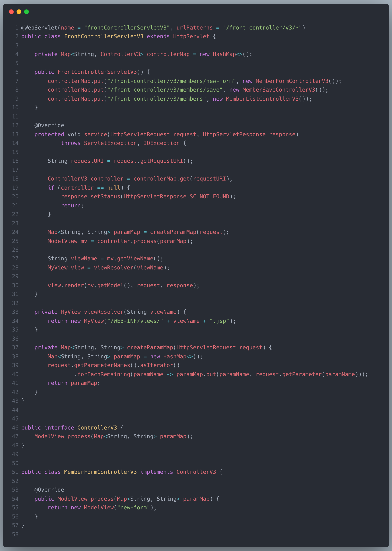
Task: Click the controllerMap field declaration on line 4
Action: tap(168, 54)
